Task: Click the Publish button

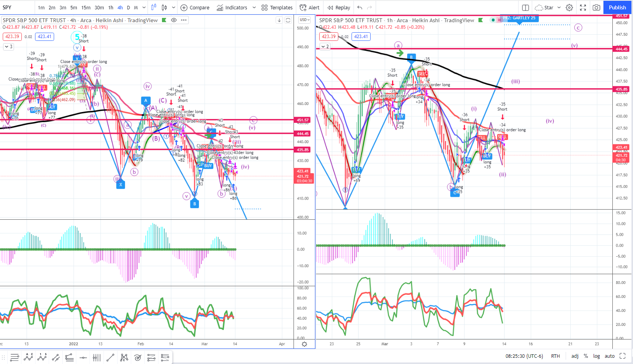Action: point(617,7)
